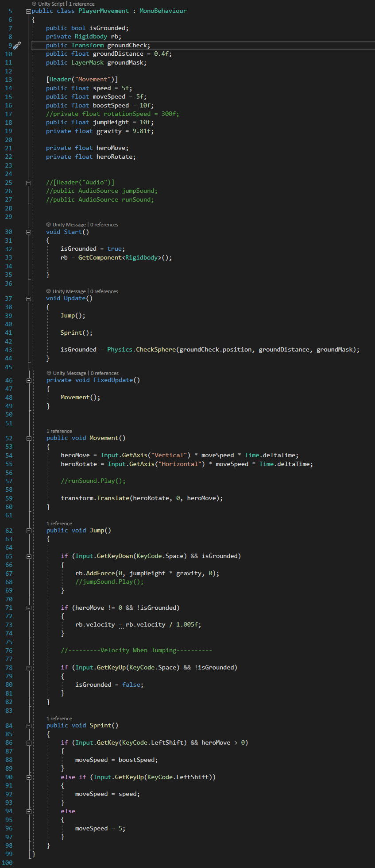
Task: Click 'moveSpeed = 5;' on line 96
Action: (x=100, y=828)
